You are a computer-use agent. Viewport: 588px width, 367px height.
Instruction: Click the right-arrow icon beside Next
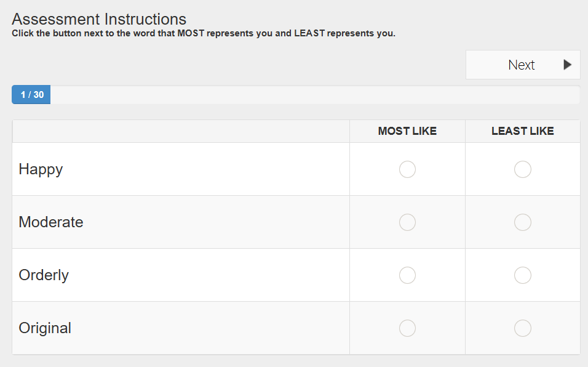coord(567,65)
